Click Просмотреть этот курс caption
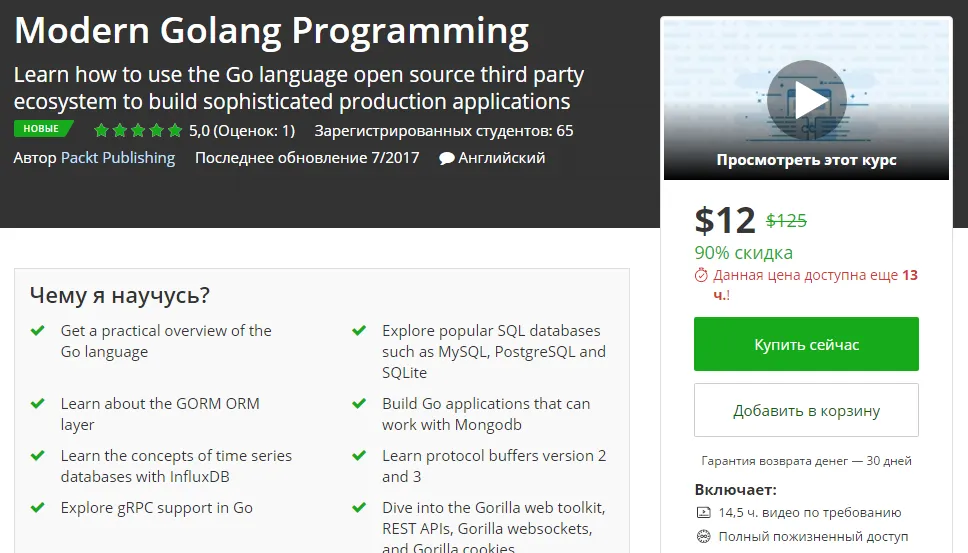 point(806,160)
